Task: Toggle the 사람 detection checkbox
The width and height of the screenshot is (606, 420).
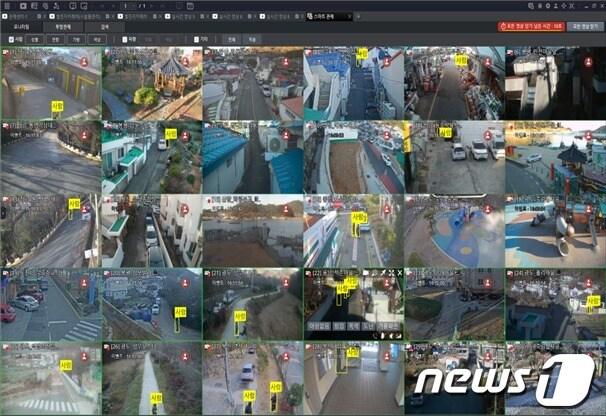Action: pyautogui.click(x=11, y=39)
